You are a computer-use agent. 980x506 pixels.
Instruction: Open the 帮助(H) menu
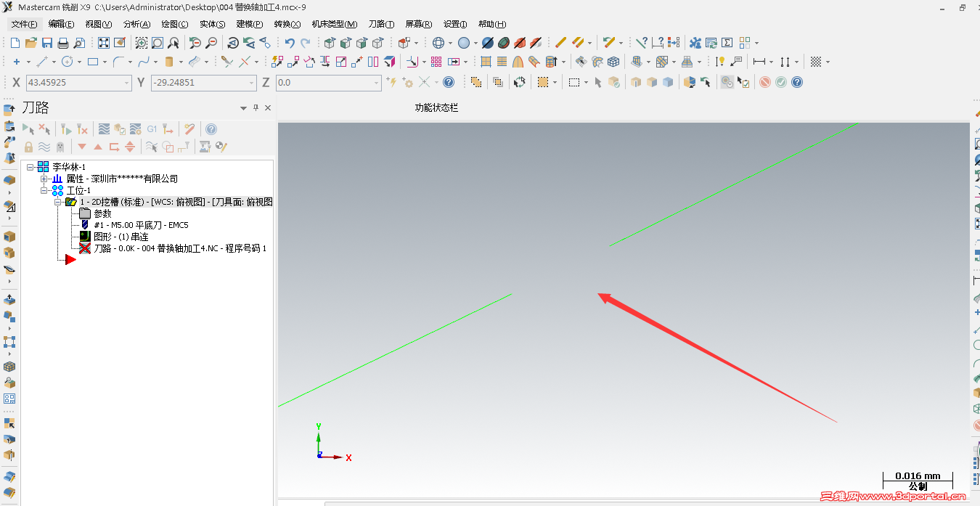coord(492,24)
